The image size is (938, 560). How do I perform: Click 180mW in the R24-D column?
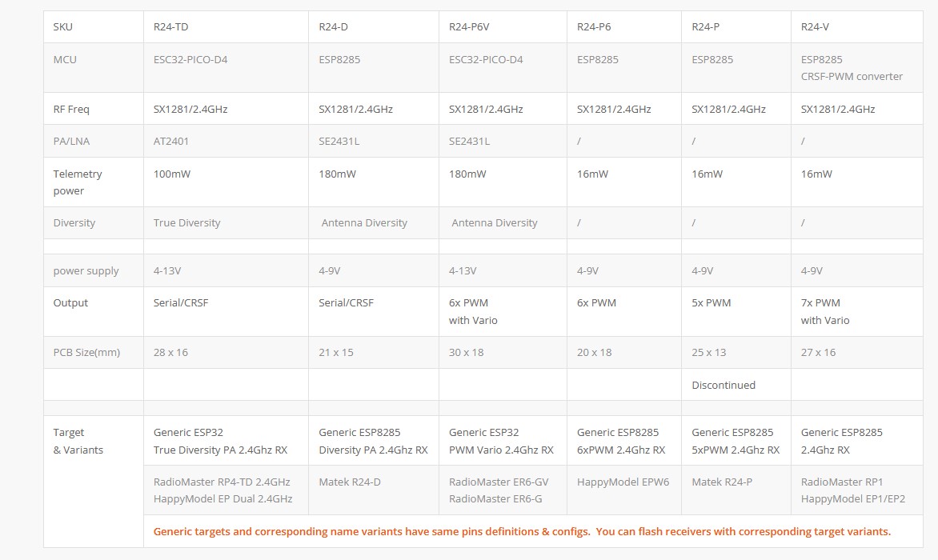(x=338, y=174)
